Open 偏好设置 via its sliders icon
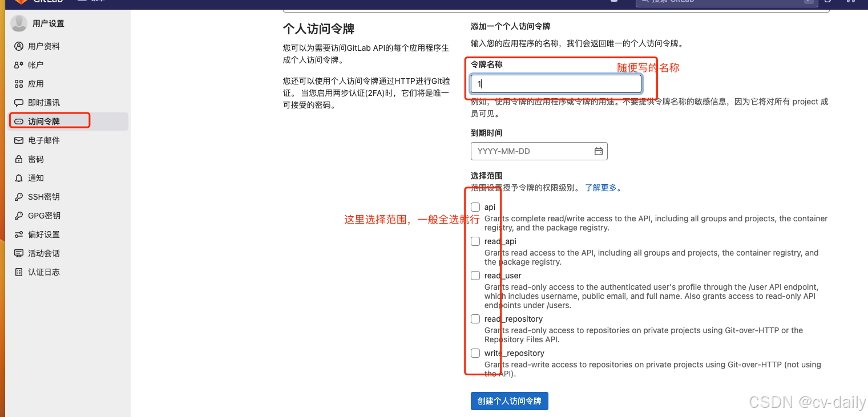 pyautogui.click(x=19, y=234)
